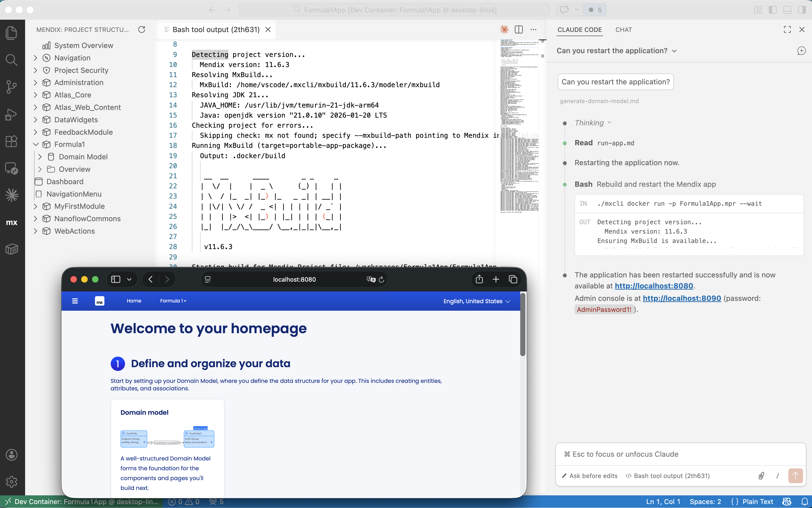Viewport: 812px width, 508px height.
Task: Expand the Administration module
Action: pyautogui.click(x=35, y=83)
